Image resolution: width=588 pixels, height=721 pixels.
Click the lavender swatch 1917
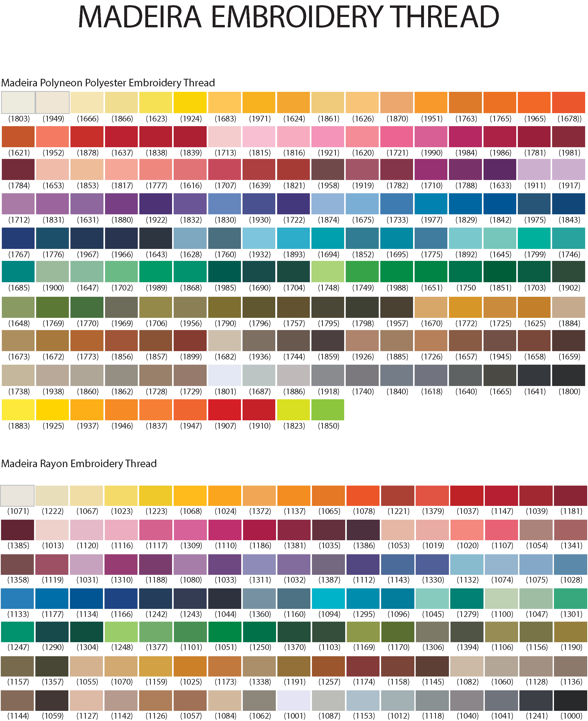coord(569,169)
